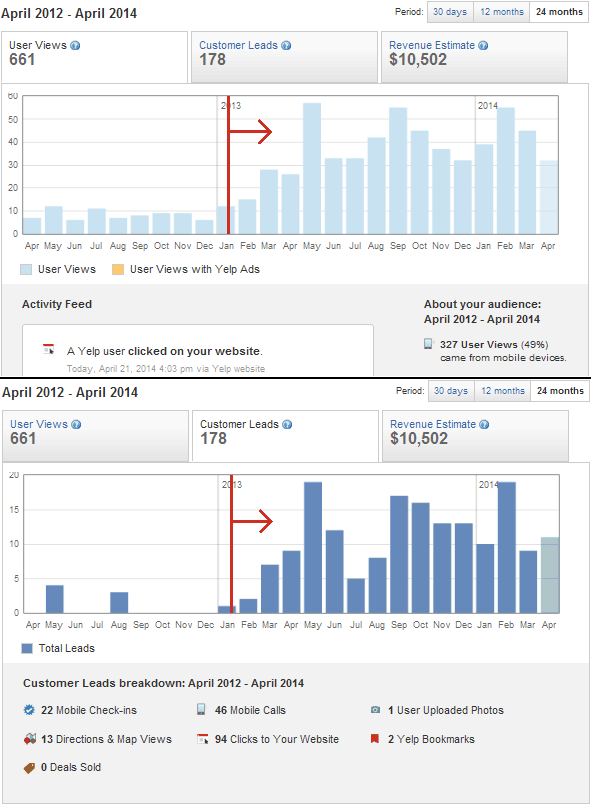This screenshot has width=591, height=805.
Task: Switch to Revenue Estimate tab in bottom panel
Action: pyautogui.click(x=475, y=435)
